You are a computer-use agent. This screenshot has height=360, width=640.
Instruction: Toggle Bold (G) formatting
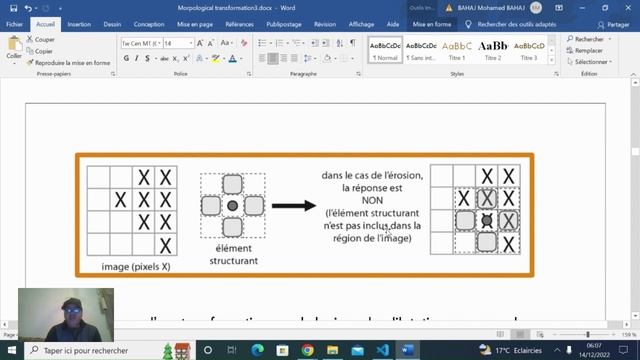[x=126, y=59]
